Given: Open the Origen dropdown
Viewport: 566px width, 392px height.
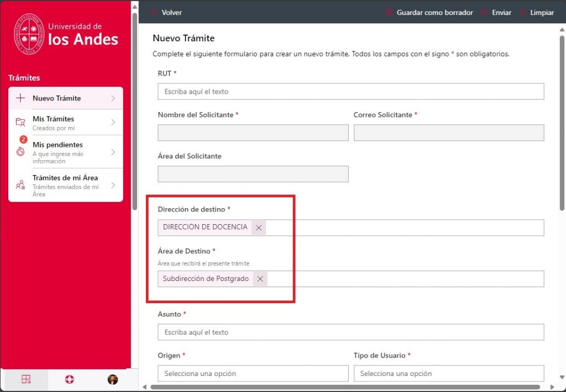Looking at the screenshot, I should pyautogui.click(x=253, y=373).
